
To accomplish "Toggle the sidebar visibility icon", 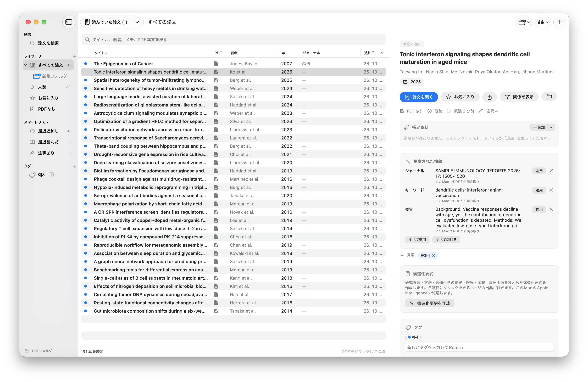I will (x=69, y=22).
